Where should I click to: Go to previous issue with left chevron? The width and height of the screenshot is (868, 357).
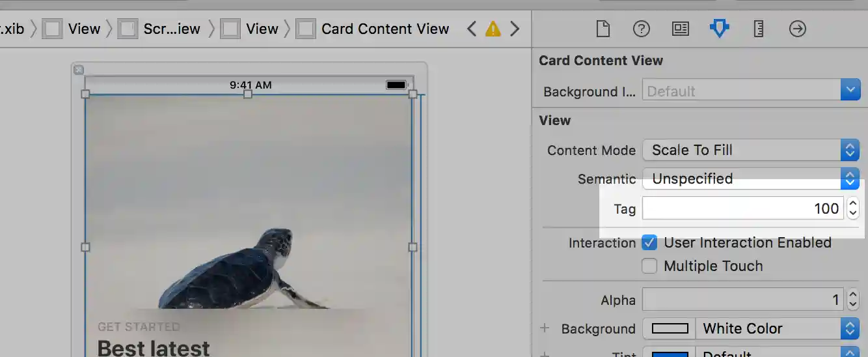[472, 29]
